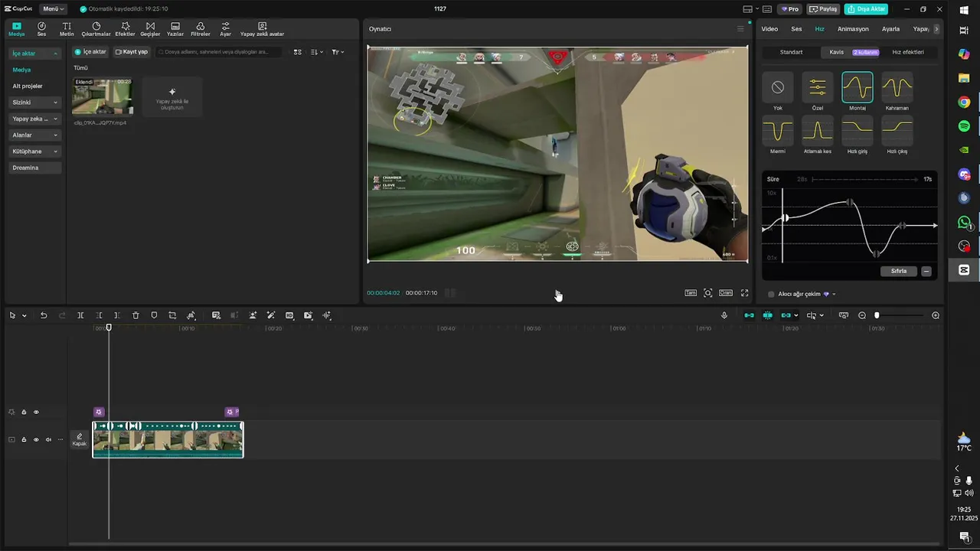Open the selection tool mode dropdown

click(24, 315)
